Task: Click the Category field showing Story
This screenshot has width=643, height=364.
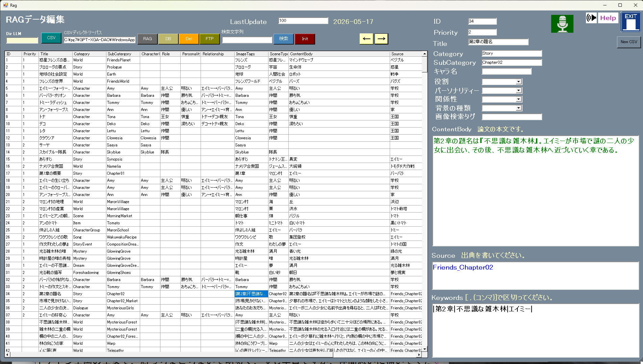Action: click(x=512, y=53)
